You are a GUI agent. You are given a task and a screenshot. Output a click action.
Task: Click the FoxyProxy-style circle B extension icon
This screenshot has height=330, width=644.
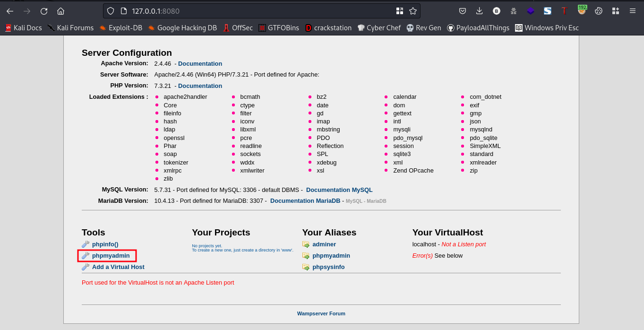(x=497, y=11)
